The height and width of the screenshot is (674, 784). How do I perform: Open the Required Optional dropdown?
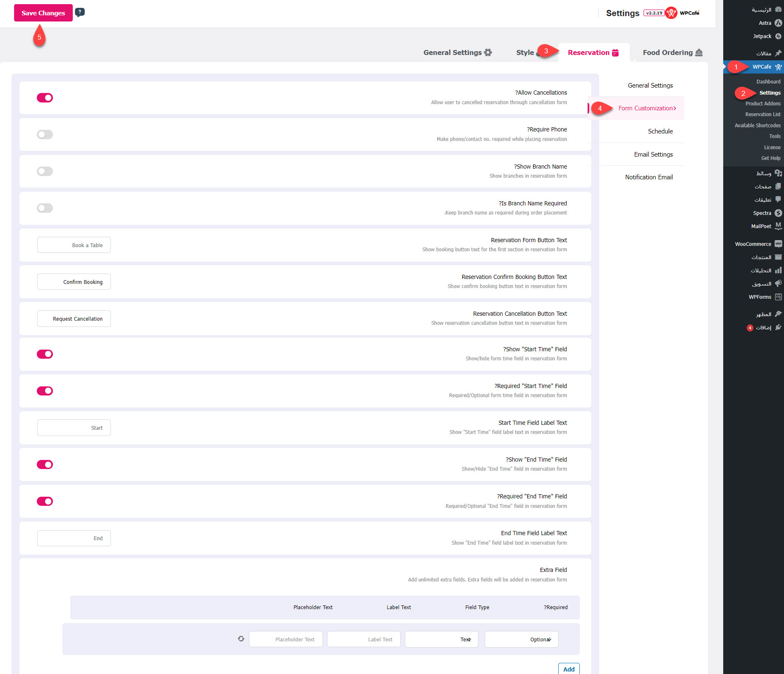[x=521, y=639]
